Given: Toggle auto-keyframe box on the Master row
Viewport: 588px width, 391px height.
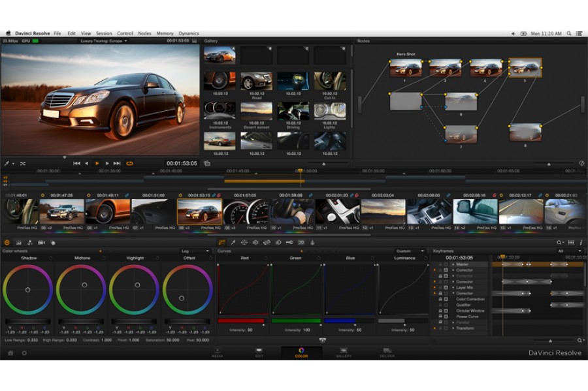Looking at the screenshot, I should tap(446, 264).
